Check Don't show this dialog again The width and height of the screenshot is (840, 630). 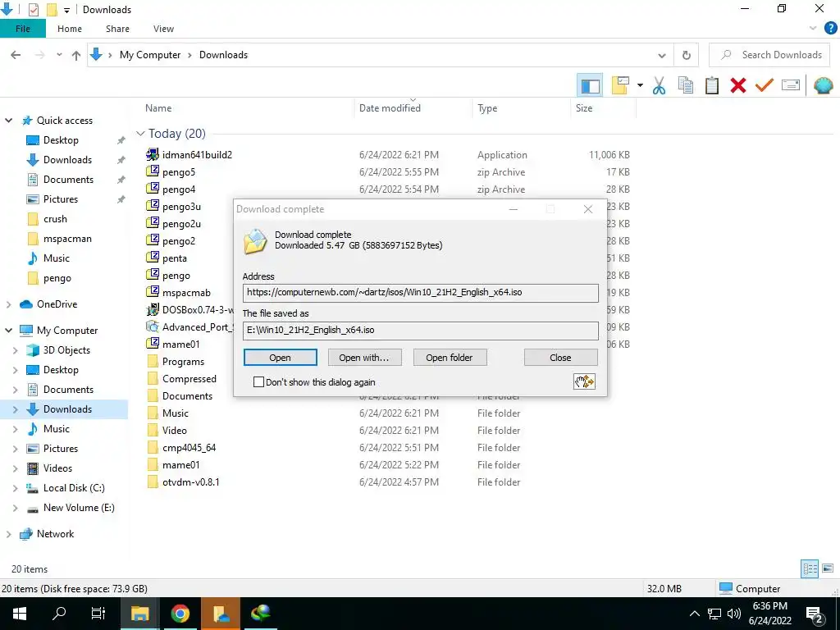pos(258,382)
